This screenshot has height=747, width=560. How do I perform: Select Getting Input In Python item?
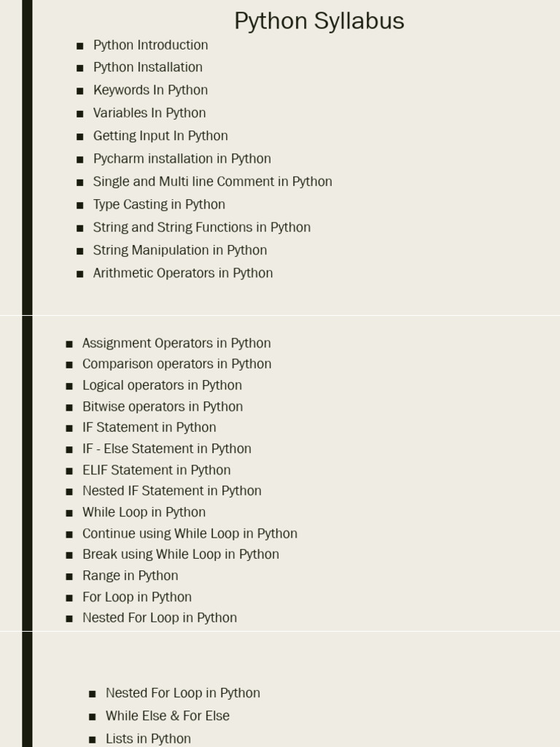click(x=160, y=136)
